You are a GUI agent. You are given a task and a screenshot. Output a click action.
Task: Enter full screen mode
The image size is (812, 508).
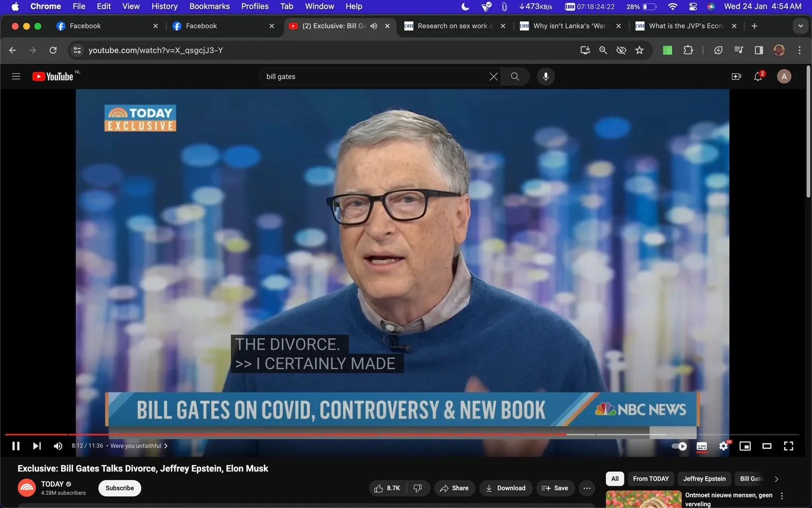pyautogui.click(x=788, y=446)
